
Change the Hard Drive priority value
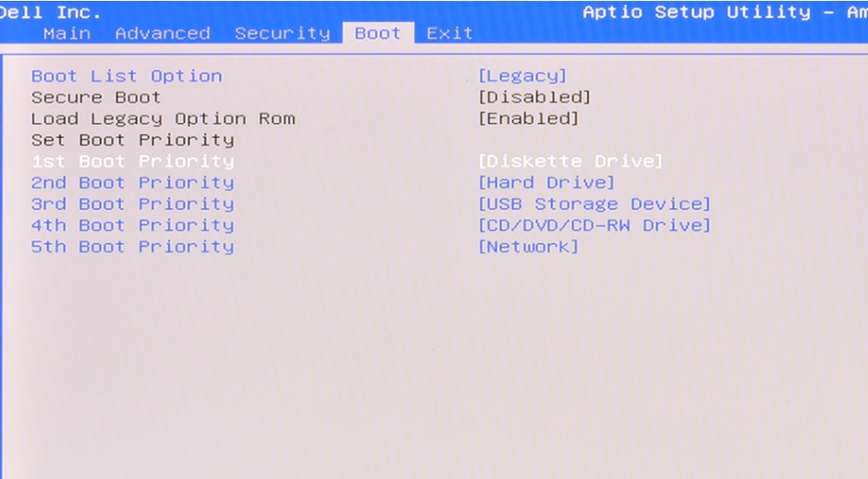pos(546,183)
